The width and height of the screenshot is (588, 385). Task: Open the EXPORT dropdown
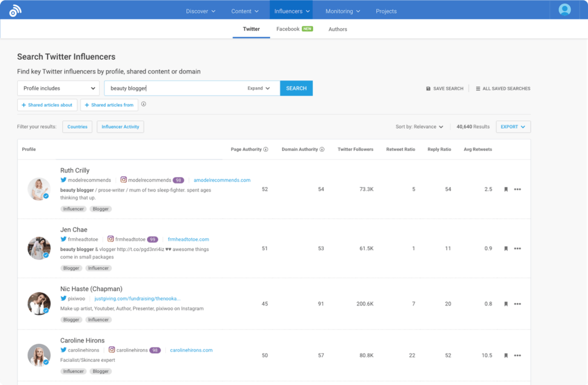513,126
